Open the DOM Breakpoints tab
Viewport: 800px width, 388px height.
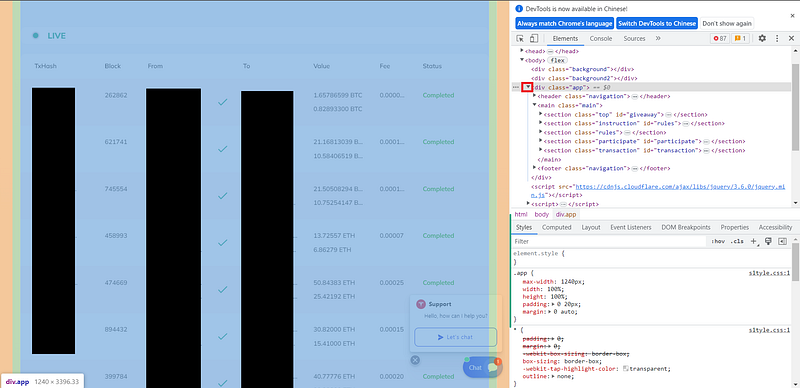686,227
